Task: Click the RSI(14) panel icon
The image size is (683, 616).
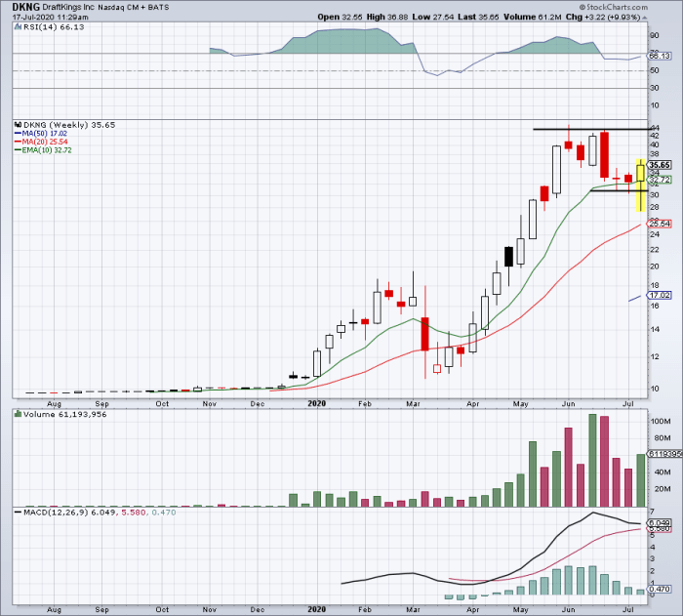Action: coord(18,26)
